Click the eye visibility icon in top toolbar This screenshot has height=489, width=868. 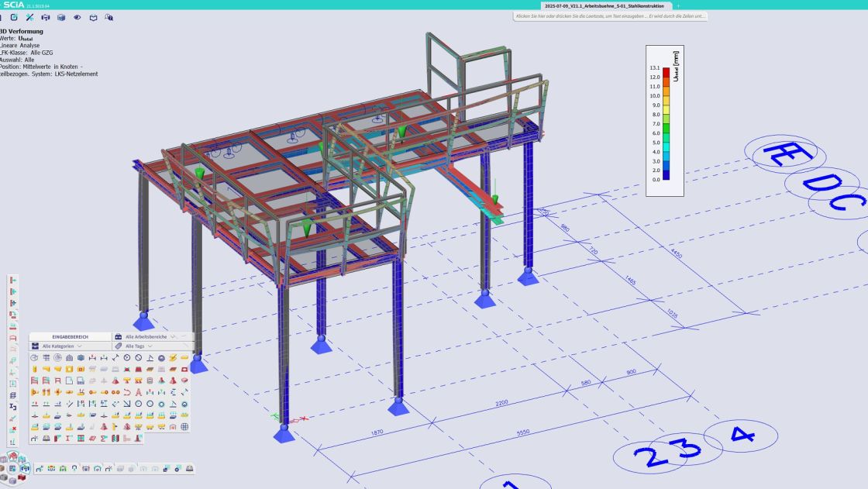(77, 18)
